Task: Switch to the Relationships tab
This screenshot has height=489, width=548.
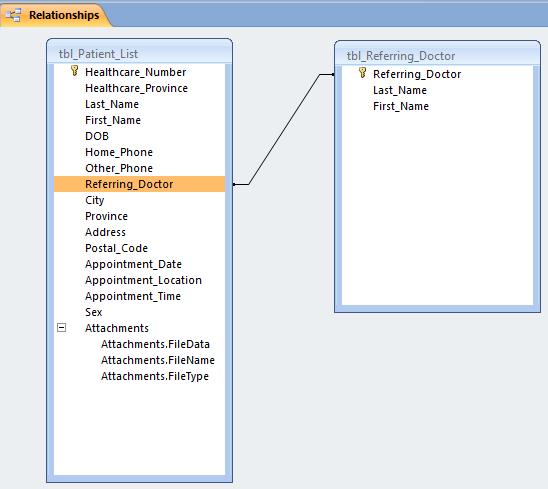Action: point(56,15)
